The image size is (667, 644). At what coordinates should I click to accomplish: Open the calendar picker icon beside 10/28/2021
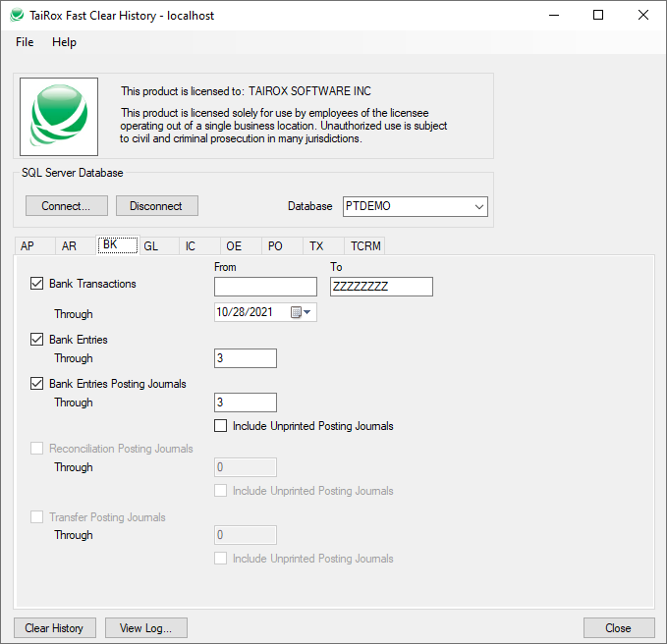click(x=302, y=312)
